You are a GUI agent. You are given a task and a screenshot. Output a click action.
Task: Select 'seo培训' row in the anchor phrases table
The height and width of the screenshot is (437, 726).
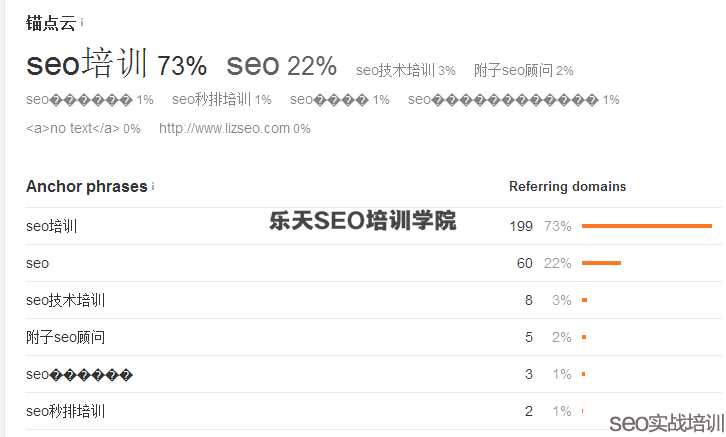(52, 226)
